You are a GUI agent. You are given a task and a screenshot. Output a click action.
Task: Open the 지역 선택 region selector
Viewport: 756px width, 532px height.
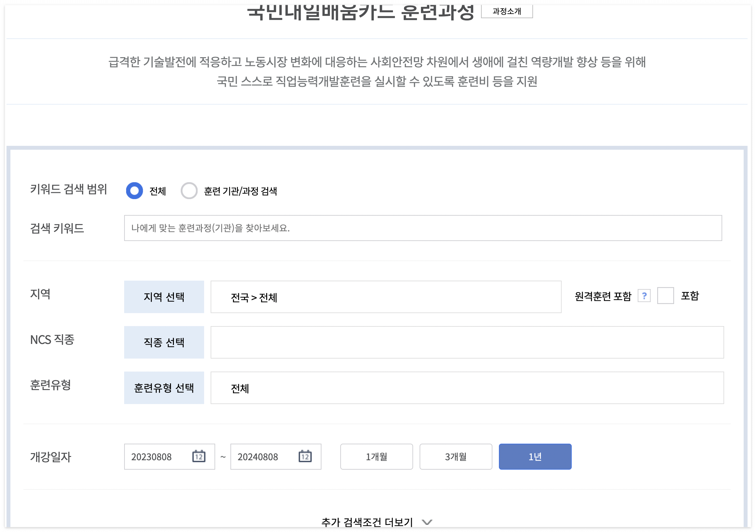[x=164, y=297]
